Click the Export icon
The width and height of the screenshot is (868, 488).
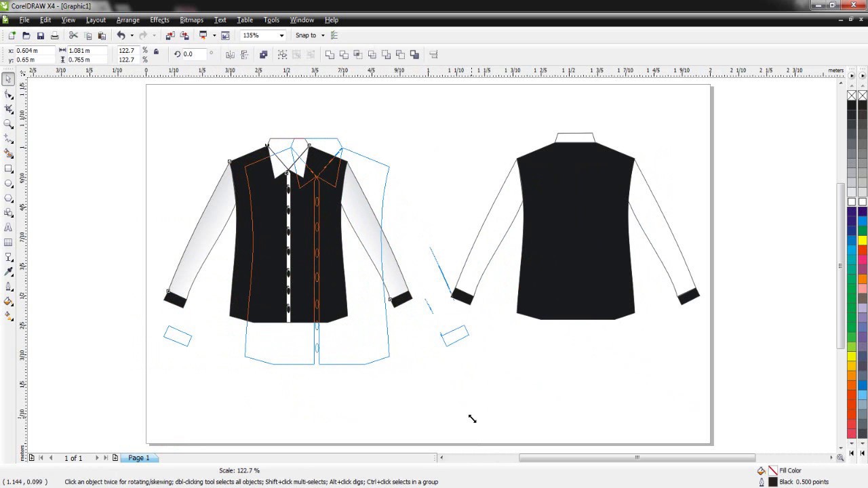click(x=184, y=35)
